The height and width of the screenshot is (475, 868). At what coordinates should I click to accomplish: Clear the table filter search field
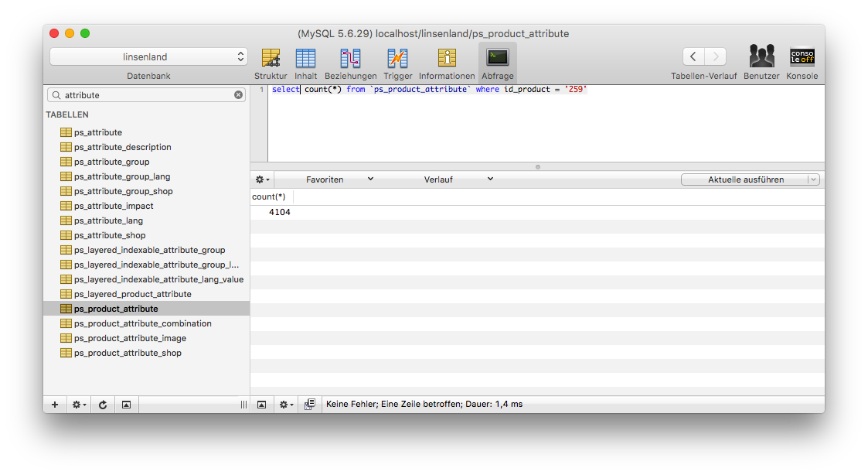(x=239, y=95)
